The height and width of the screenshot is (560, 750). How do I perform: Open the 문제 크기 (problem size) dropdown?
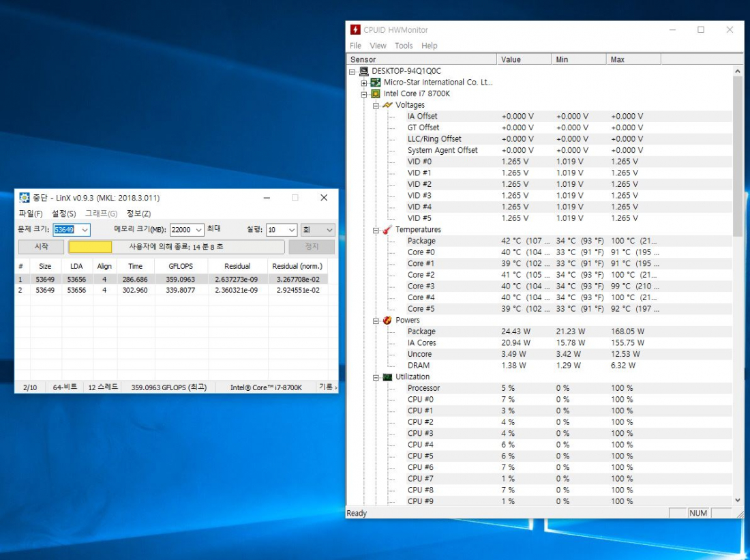click(85, 231)
